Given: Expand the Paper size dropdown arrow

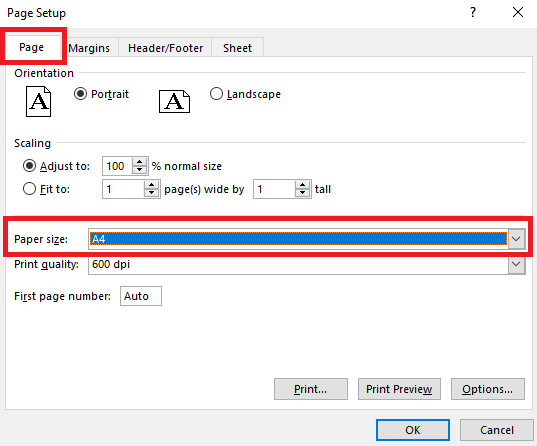Looking at the screenshot, I should (x=516, y=239).
